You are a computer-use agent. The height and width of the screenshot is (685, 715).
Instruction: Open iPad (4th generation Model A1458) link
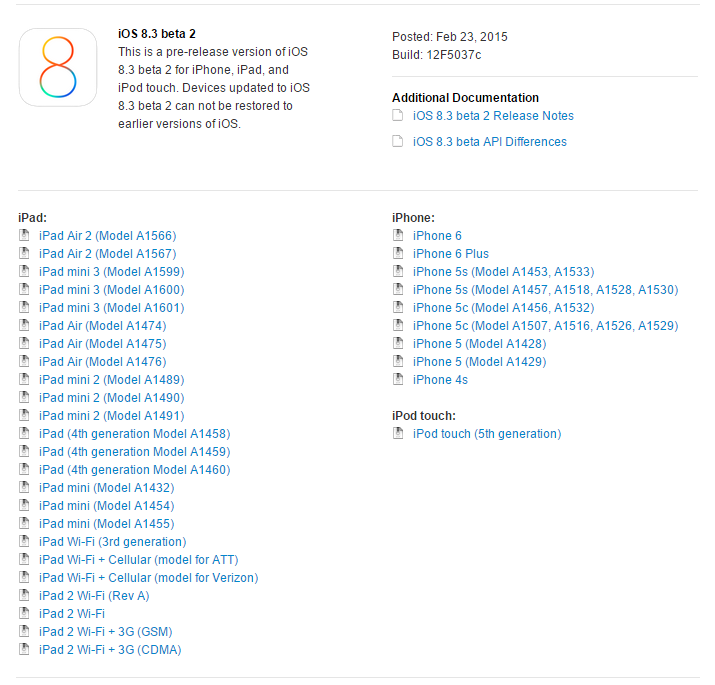[135, 434]
